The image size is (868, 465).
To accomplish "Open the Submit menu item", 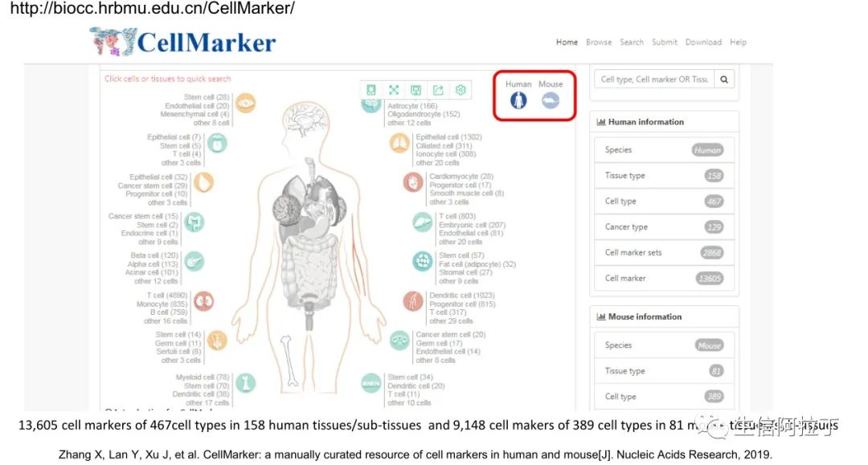I will (x=665, y=42).
